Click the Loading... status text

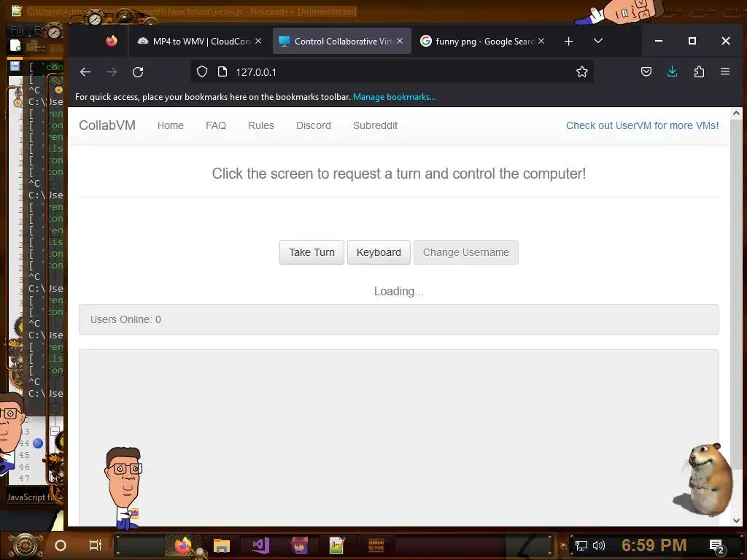click(x=399, y=291)
